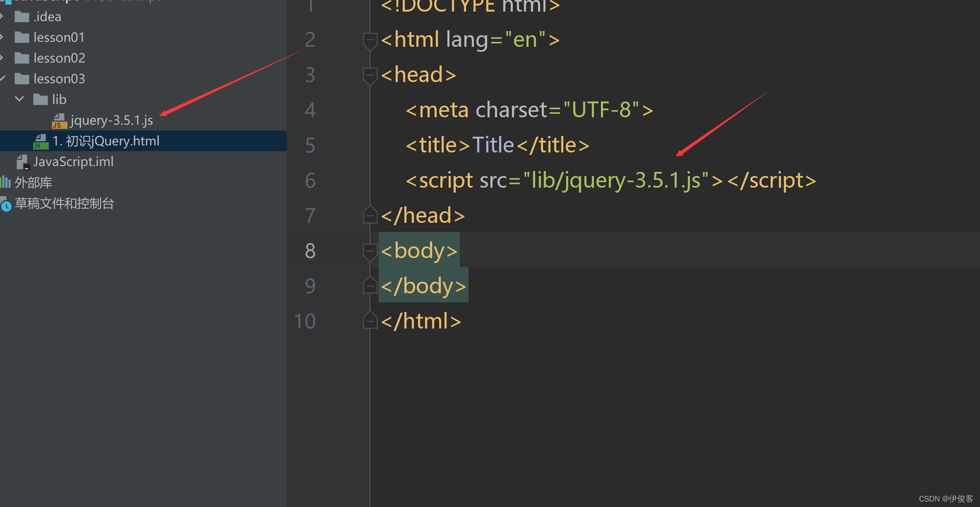Click the <body> opening tag
The height and width of the screenshot is (507, 980).
419,251
